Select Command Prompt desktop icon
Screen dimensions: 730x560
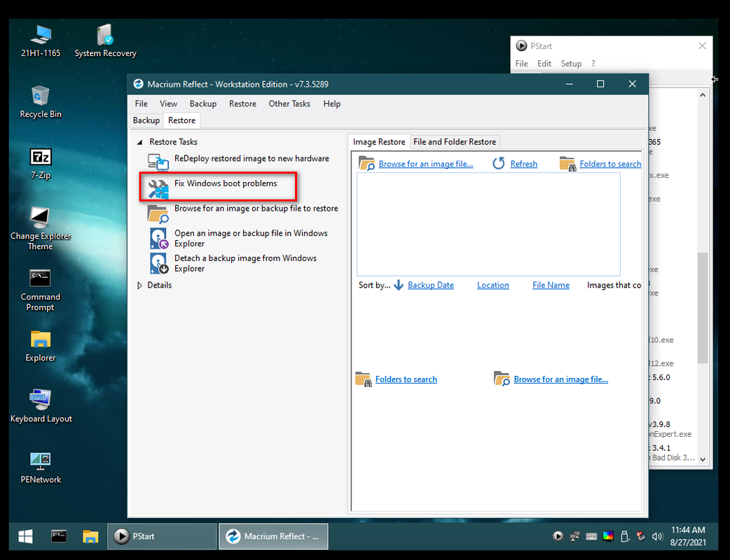tap(41, 290)
